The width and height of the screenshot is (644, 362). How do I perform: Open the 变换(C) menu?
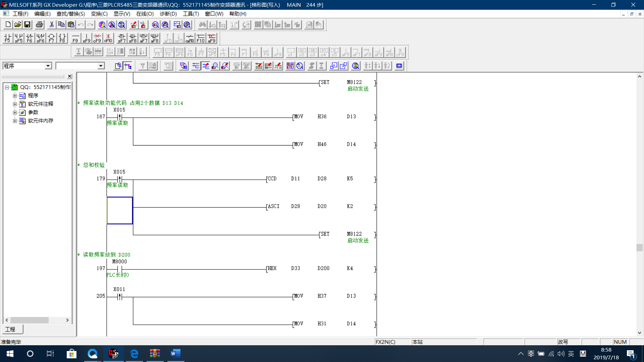pyautogui.click(x=99, y=14)
